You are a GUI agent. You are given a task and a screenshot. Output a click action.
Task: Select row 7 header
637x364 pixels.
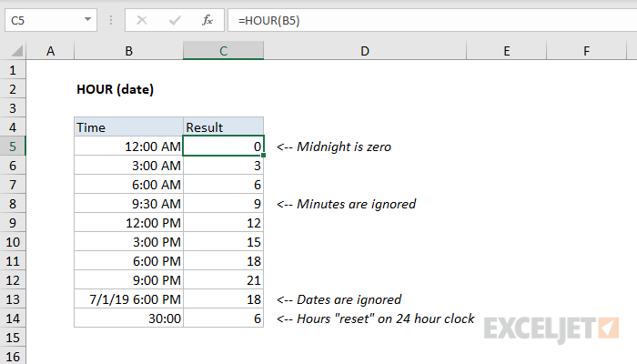(x=13, y=185)
